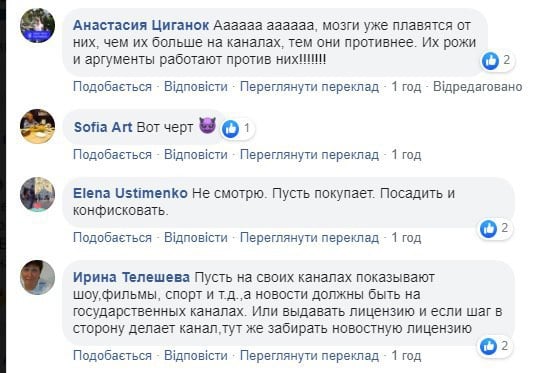Open Ирина Телешева profile name link
The height and width of the screenshot is (373, 534).
point(131,277)
